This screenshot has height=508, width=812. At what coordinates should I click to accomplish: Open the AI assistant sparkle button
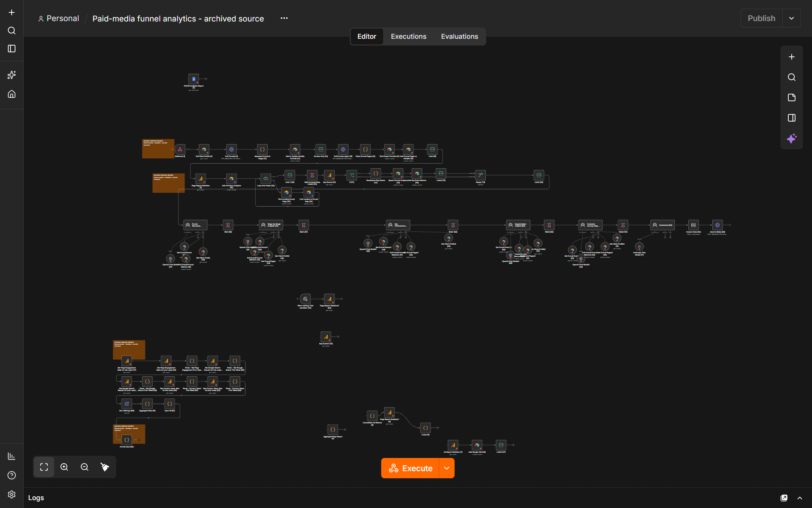click(x=792, y=138)
